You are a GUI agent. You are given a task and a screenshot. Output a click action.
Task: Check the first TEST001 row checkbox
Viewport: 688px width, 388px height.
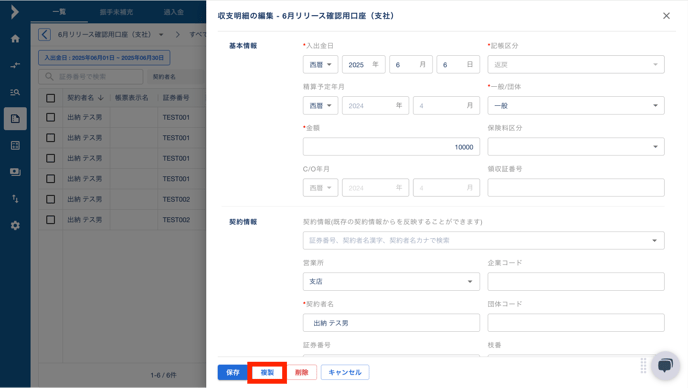[50, 117]
